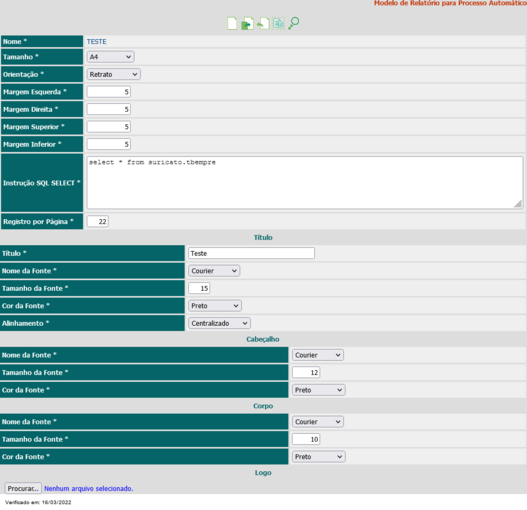Open the Tamanho A4 dropdown
The width and height of the screenshot is (527, 510).
pos(111,57)
